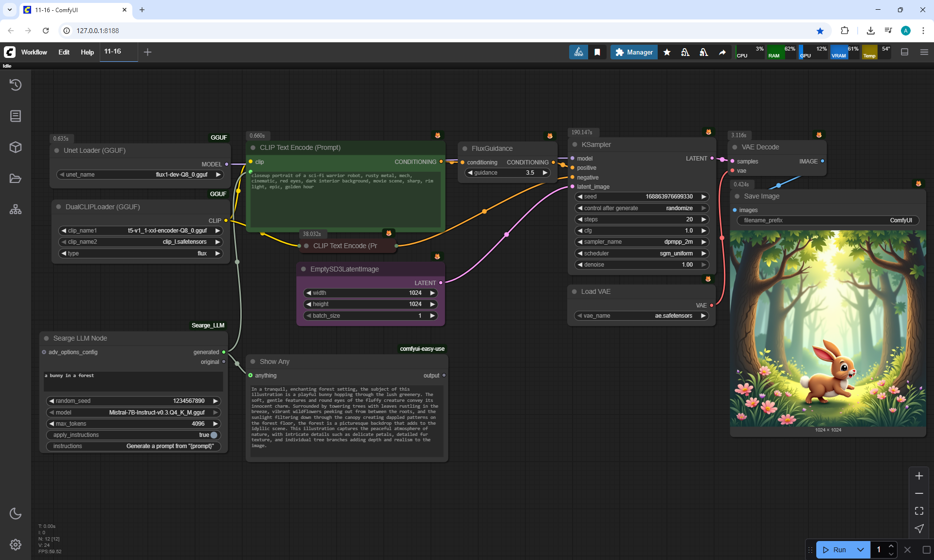Open the workflows tree icon in sidebar
The image size is (934, 560).
coord(16,210)
